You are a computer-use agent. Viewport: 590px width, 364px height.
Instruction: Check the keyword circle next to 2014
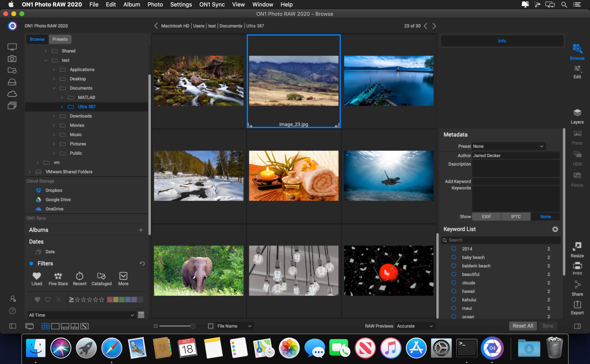point(454,249)
